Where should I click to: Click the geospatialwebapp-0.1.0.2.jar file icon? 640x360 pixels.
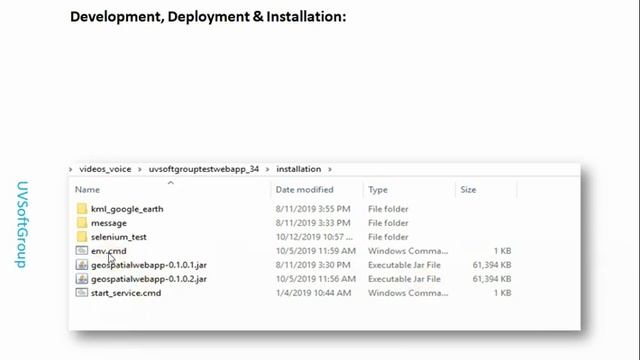[x=82, y=279]
